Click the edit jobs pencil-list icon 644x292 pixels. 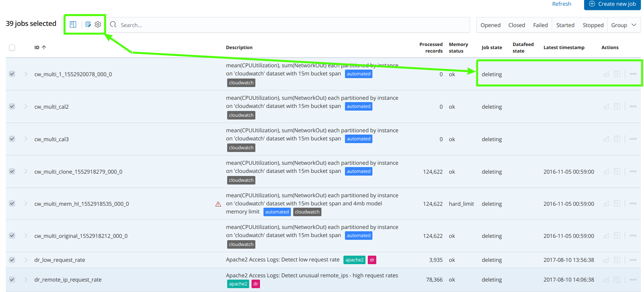point(88,24)
